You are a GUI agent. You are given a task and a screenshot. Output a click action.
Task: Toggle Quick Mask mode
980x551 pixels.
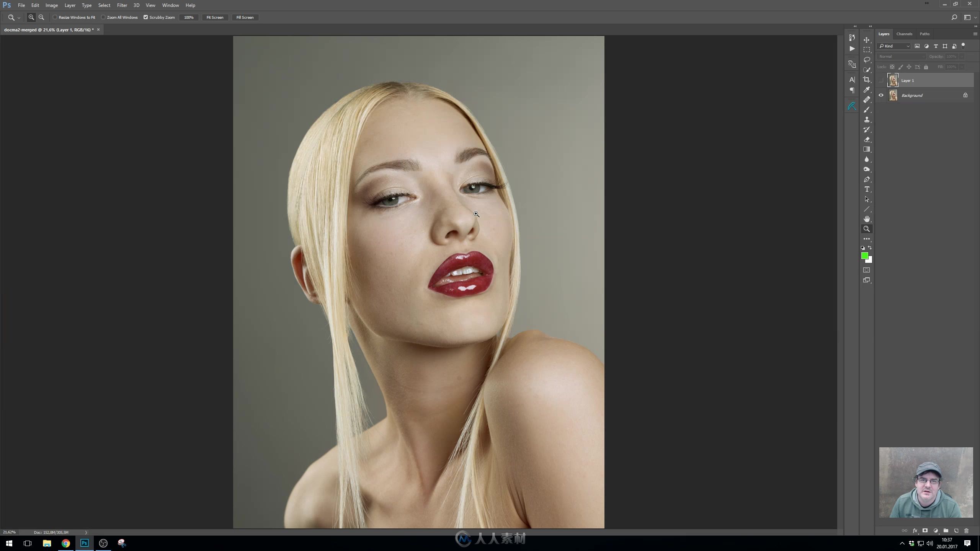tap(866, 270)
